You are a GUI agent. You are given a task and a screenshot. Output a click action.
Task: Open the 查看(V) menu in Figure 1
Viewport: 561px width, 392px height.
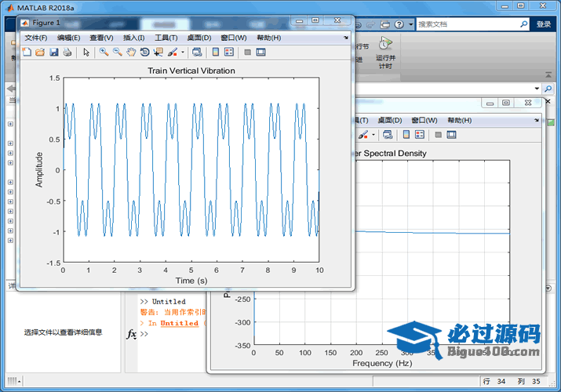click(102, 38)
